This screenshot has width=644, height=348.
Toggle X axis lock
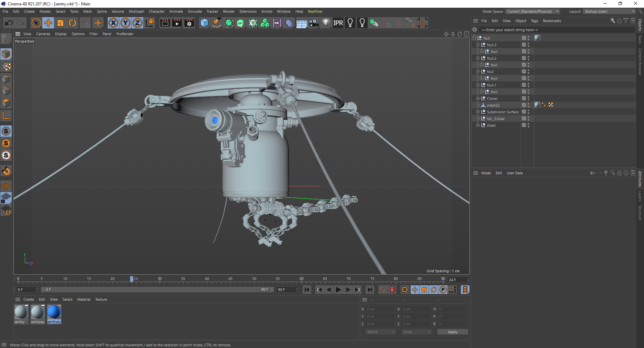pos(113,23)
